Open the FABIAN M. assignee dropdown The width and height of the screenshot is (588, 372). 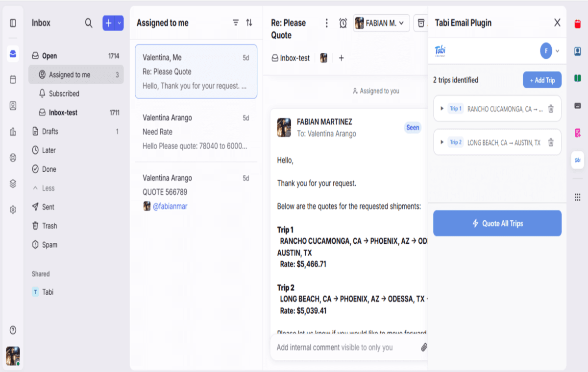click(381, 23)
